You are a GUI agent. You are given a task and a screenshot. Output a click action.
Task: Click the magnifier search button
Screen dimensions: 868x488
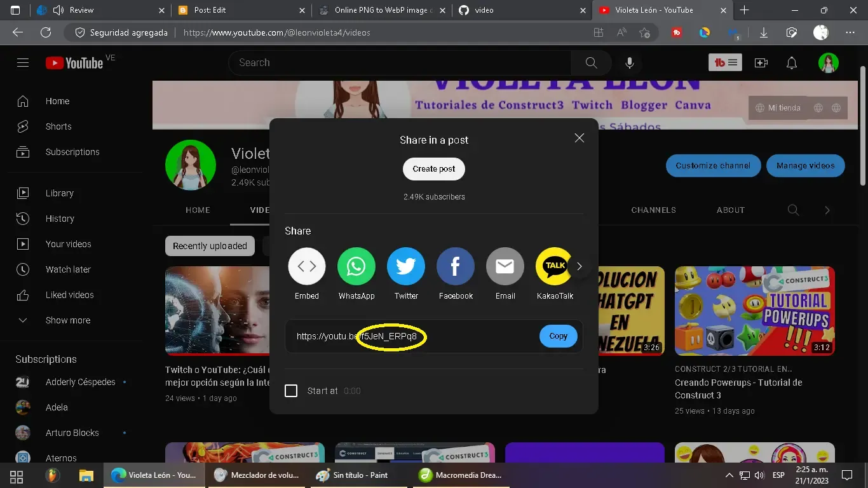(591, 62)
